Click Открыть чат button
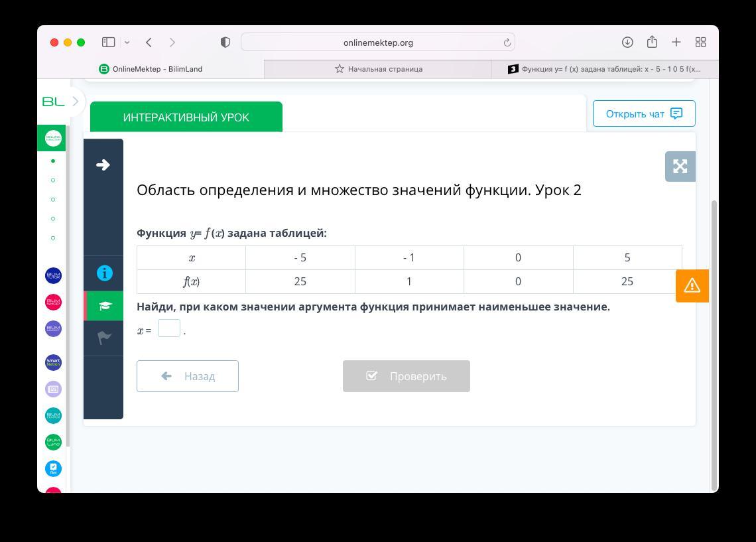 point(644,114)
